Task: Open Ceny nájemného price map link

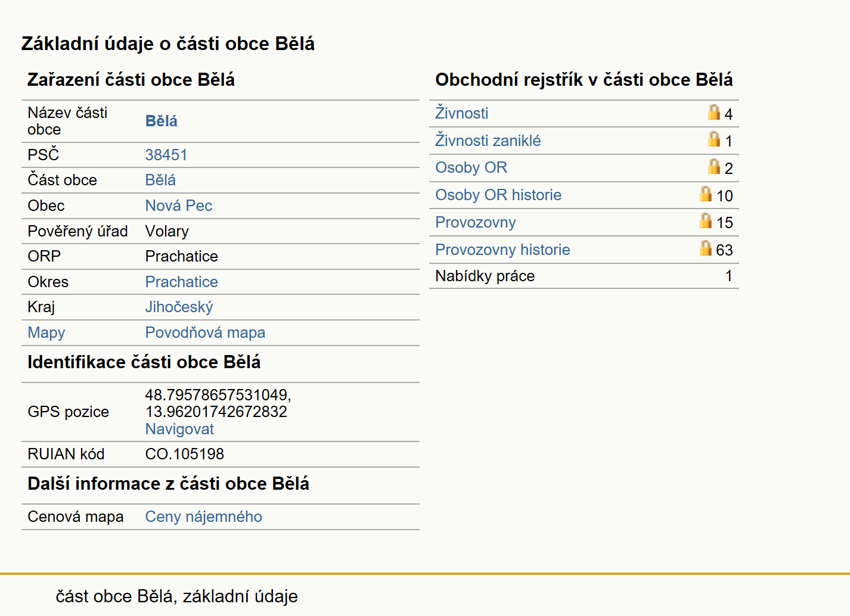Action: pos(204,517)
